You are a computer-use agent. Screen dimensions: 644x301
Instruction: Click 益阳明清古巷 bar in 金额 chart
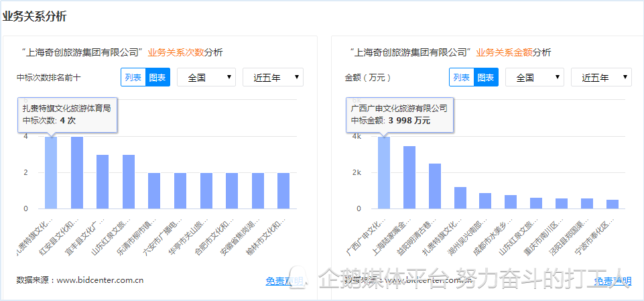click(x=435, y=186)
